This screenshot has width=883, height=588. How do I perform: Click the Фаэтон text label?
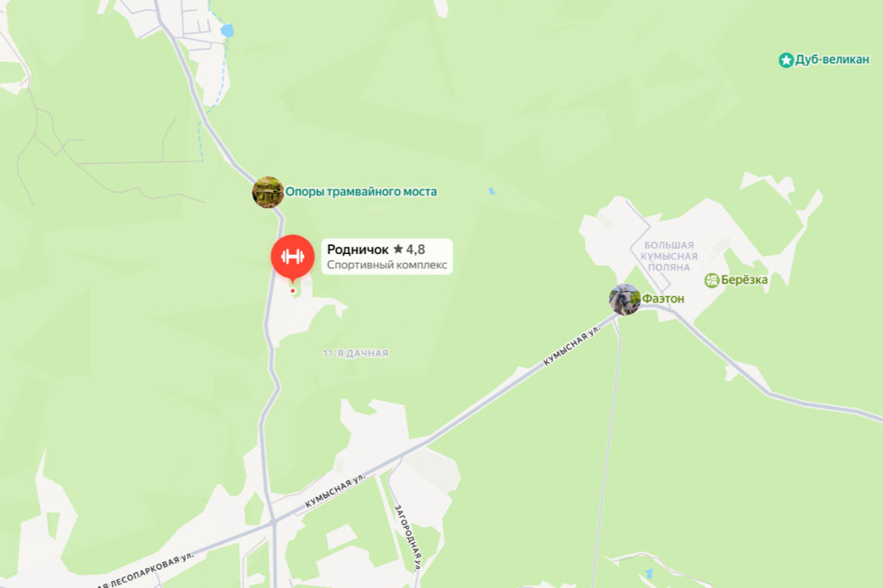663,299
